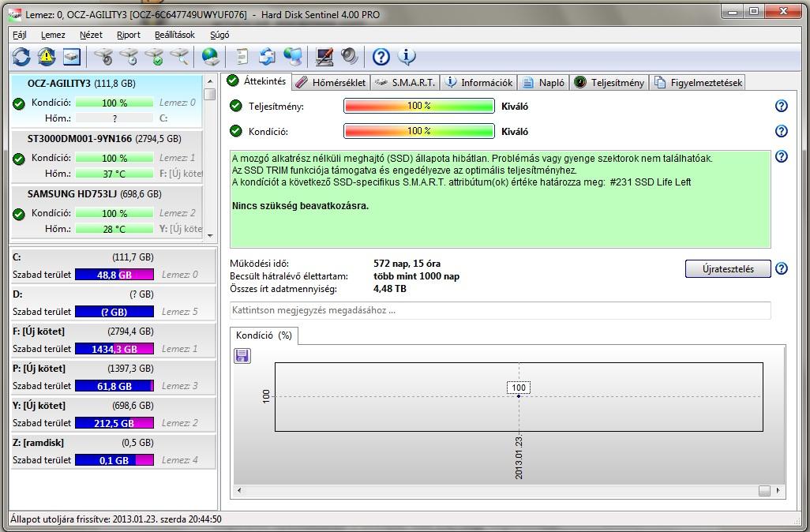Click the disk with green checkmark icon
This screenshot has height=532, width=810.
click(x=155, y=56)
